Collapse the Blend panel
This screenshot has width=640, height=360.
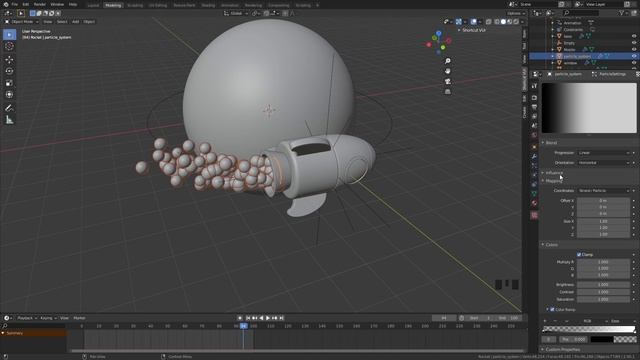click(x=551, y=143)
